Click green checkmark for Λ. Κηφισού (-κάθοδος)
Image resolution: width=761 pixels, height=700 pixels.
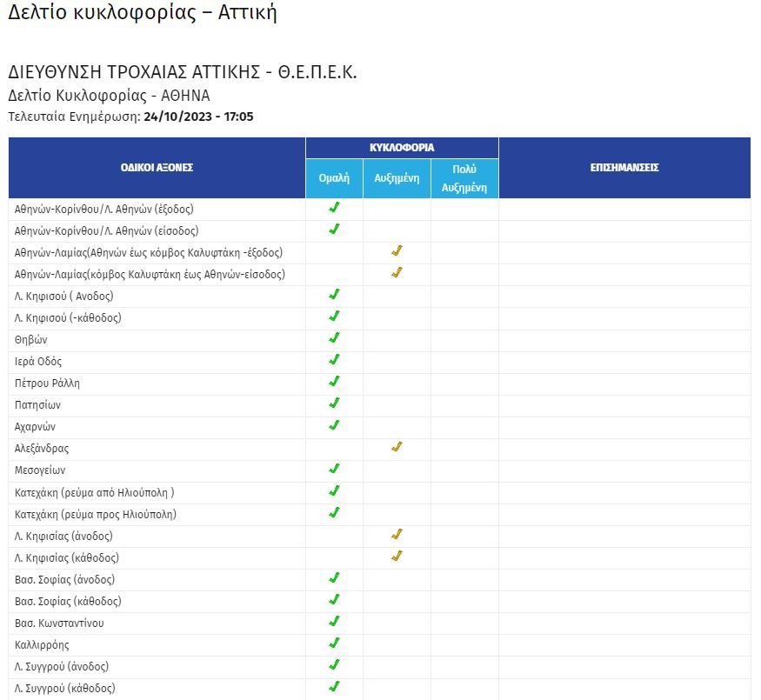(x=334, y=317)
